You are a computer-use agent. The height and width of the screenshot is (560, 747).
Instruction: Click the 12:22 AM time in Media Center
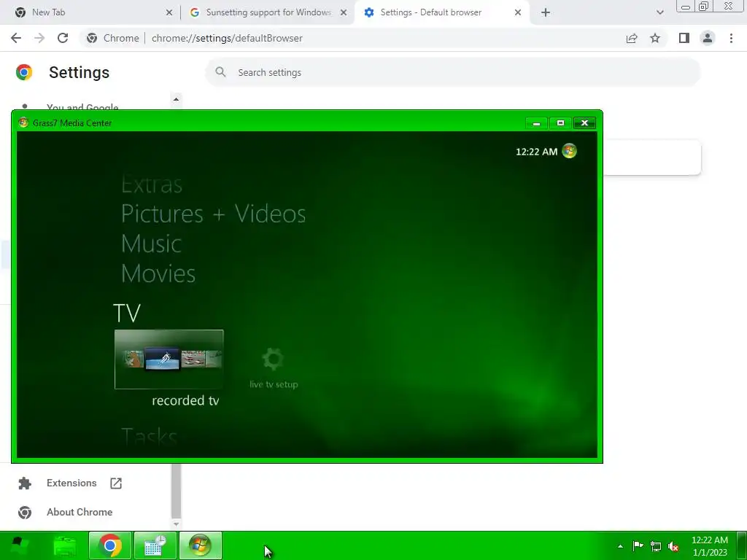(x=536, y=152)
